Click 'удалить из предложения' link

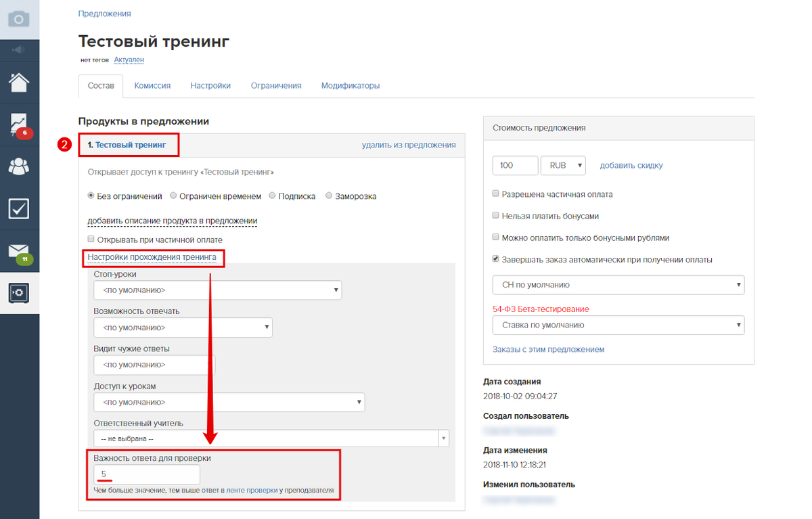click(x=409, y=145)
